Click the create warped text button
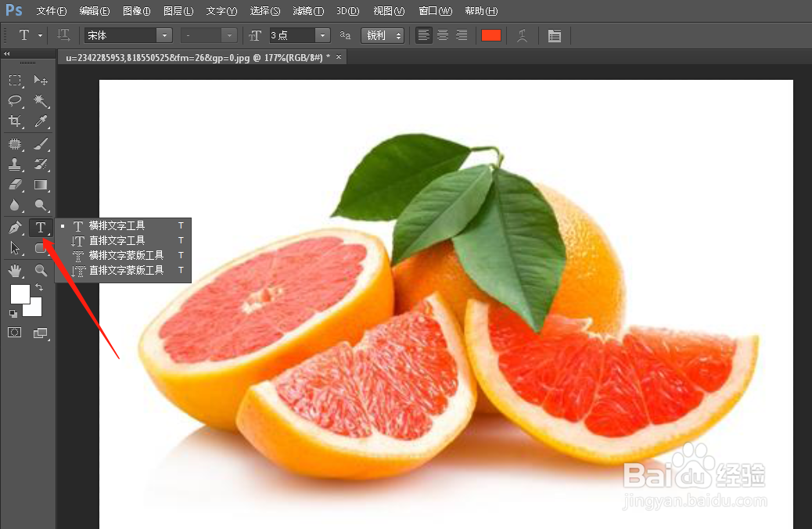The width and height of the screenshot is (812, 529). click(522, 35)
